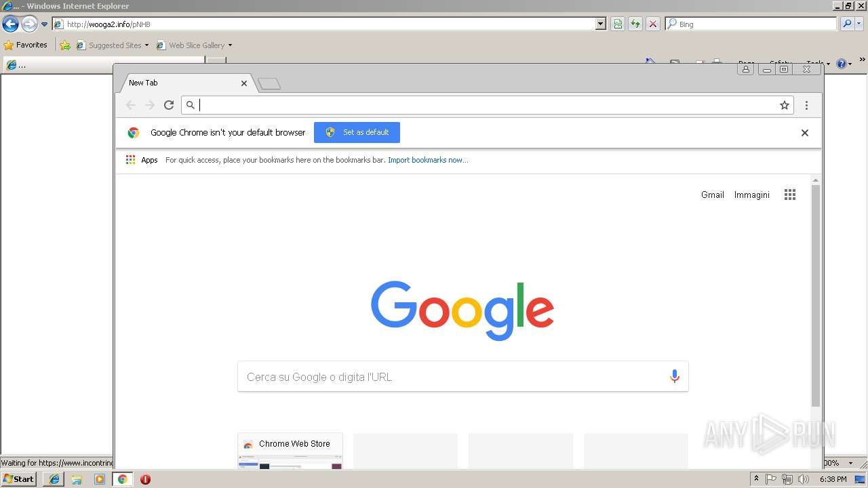The image size is (868, 488).
Task: Click the Chrome vertical scrollbar thumb
Action: pyautogui.click(x=816, y=296)
